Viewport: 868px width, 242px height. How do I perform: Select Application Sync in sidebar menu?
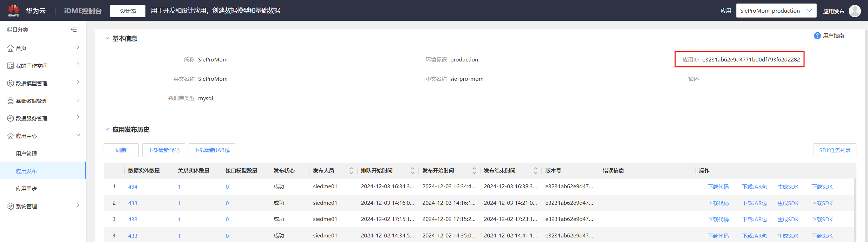point(26,189)
